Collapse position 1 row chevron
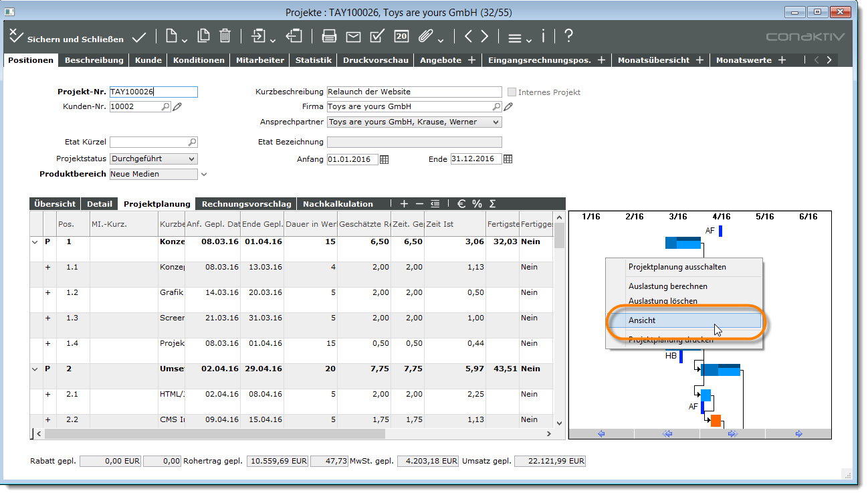The width and height of the screenshot is (868, 495). tap(35, 241)
